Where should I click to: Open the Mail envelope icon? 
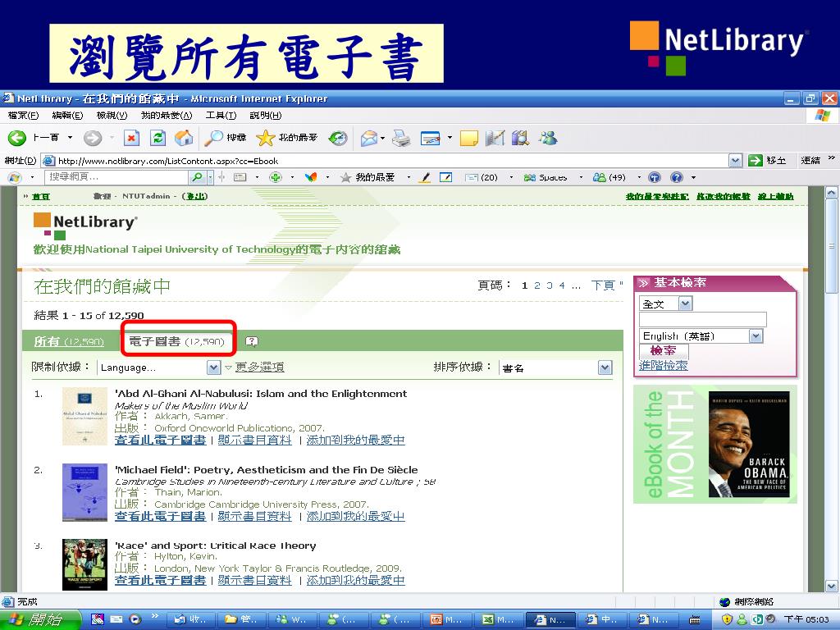click(368, 138)
